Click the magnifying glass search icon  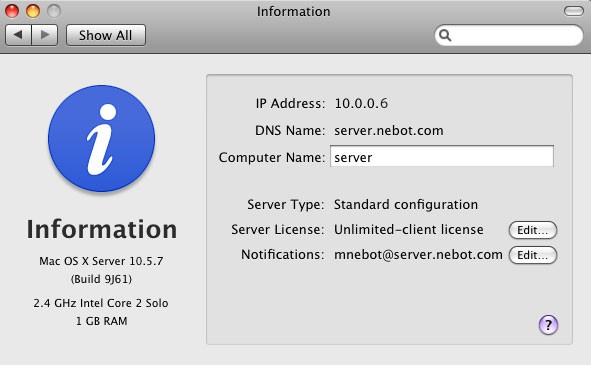tap(445, 35)
